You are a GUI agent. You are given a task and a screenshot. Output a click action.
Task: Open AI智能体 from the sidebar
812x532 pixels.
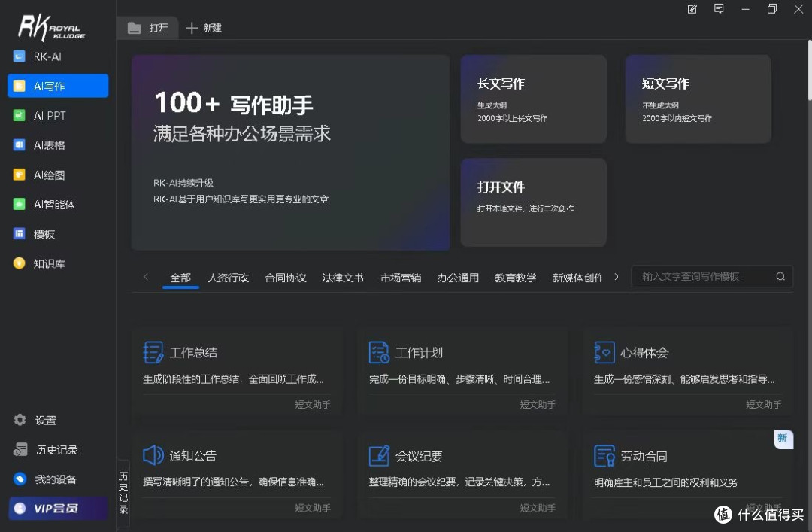coord(57,204)
